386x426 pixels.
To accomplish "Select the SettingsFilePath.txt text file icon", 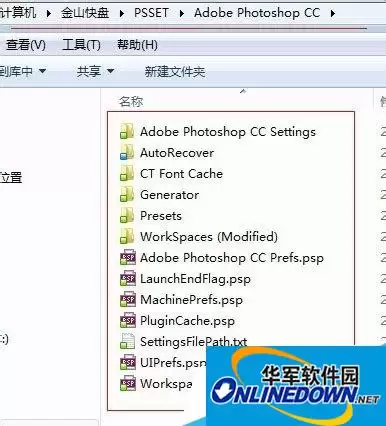I will pos(127,341).
